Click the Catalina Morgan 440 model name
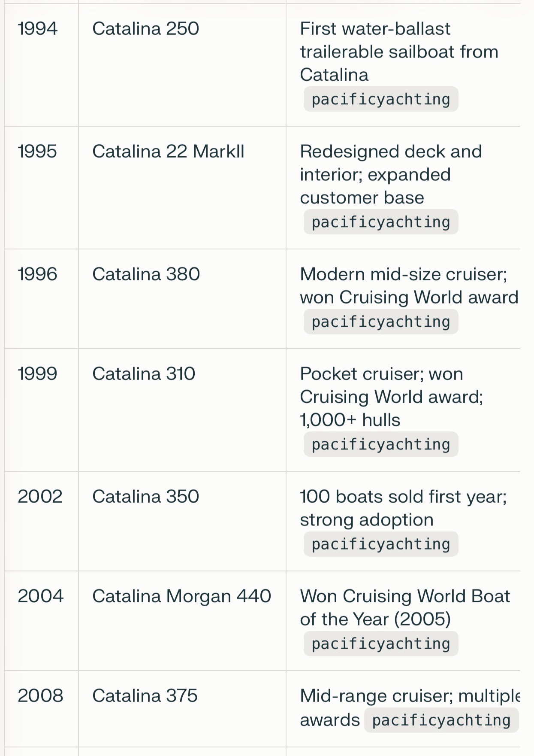Viewport: 534px width, 756px height. point(181,596)
